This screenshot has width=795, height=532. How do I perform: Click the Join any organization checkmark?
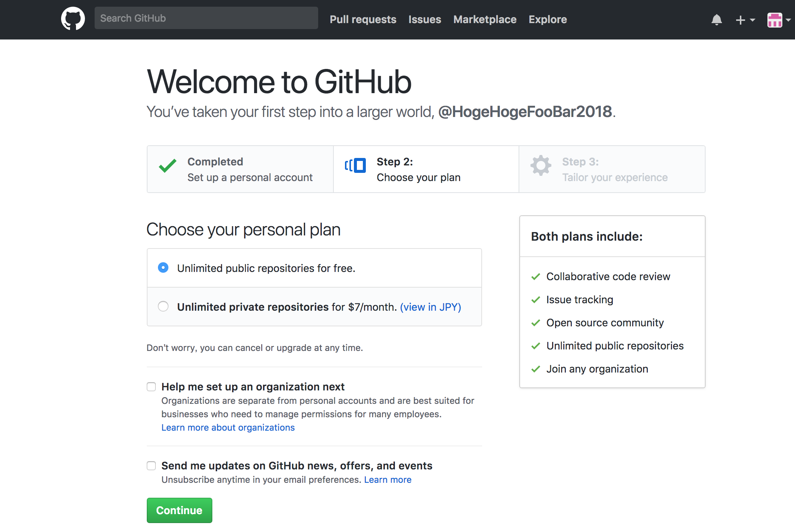pos(536,369)
